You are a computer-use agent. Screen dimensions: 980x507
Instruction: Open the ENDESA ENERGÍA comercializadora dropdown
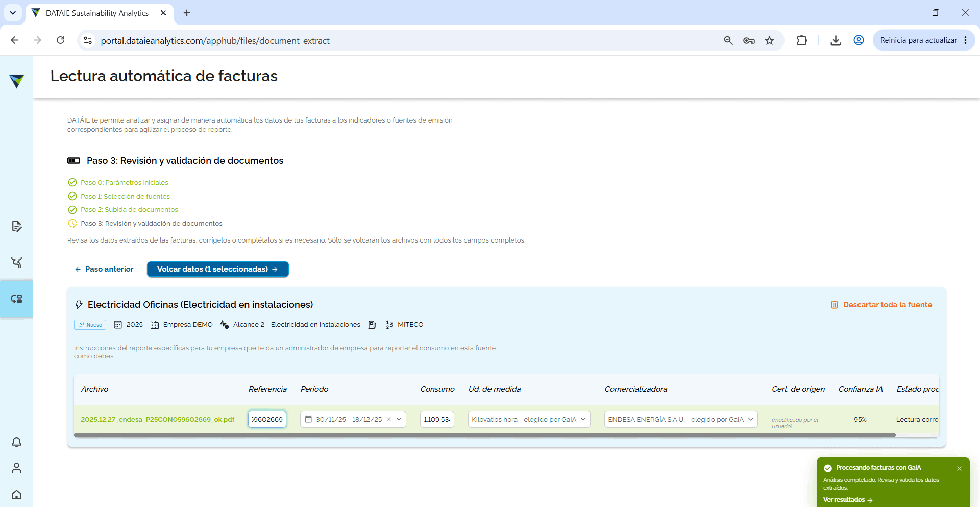pos(681,419)
